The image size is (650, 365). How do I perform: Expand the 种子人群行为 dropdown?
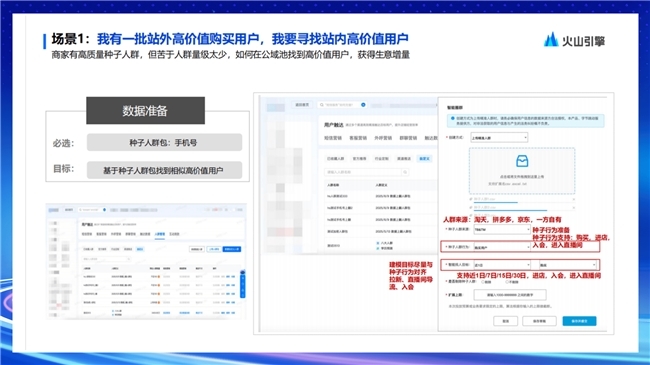point(502,247)
